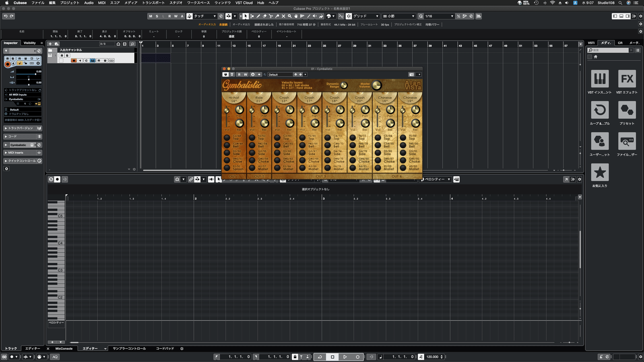Switch to Visibility tab

[29, 43]
